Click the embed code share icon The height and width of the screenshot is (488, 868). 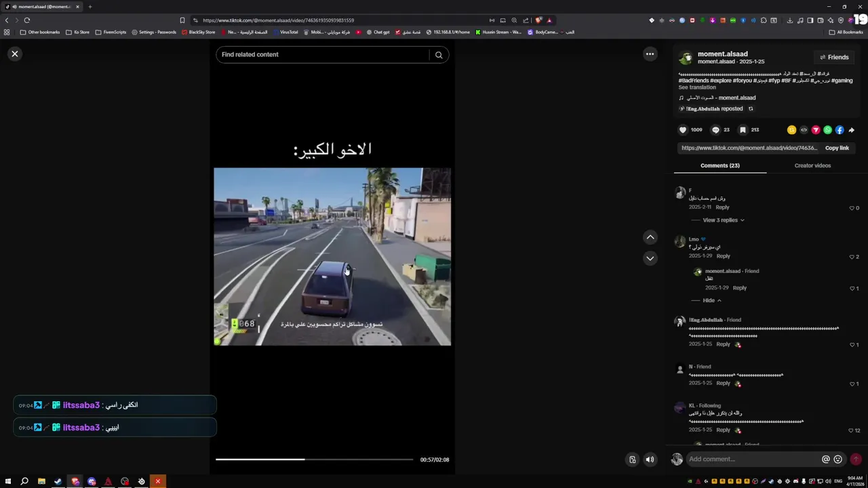coord(804,130)
